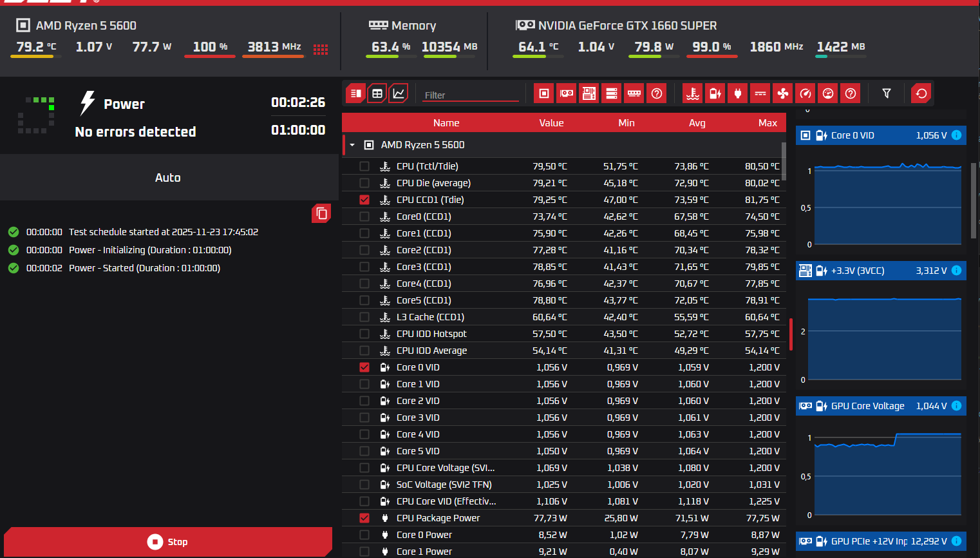Toggle voltage sensor filter icon

tap(715, 93)
